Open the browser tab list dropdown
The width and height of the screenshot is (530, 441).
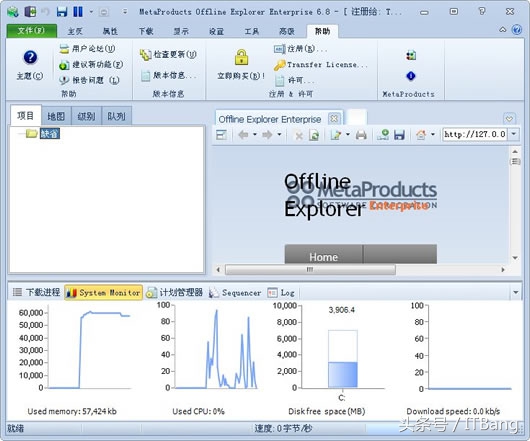click(509, 119)
